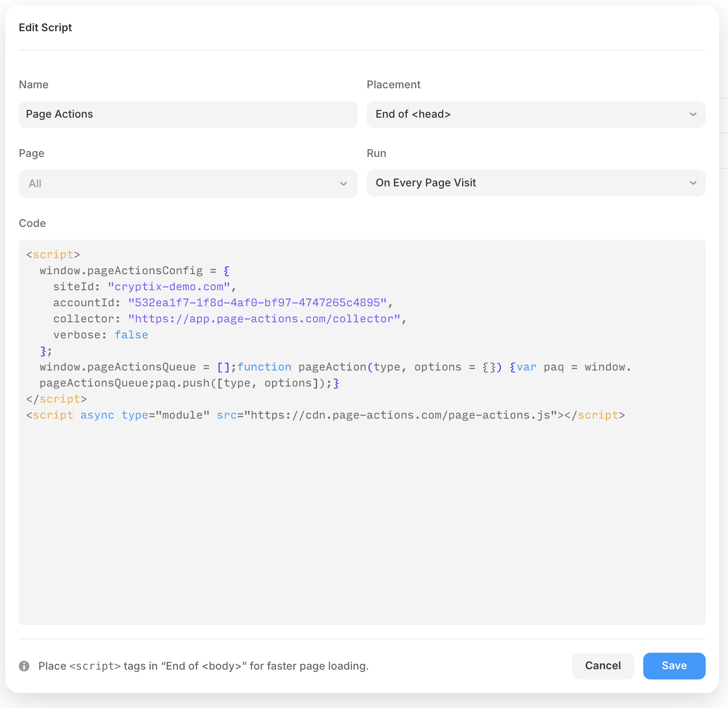Click the verbose value false
This screenshot has width=728, height=708.
coord(131,335)
